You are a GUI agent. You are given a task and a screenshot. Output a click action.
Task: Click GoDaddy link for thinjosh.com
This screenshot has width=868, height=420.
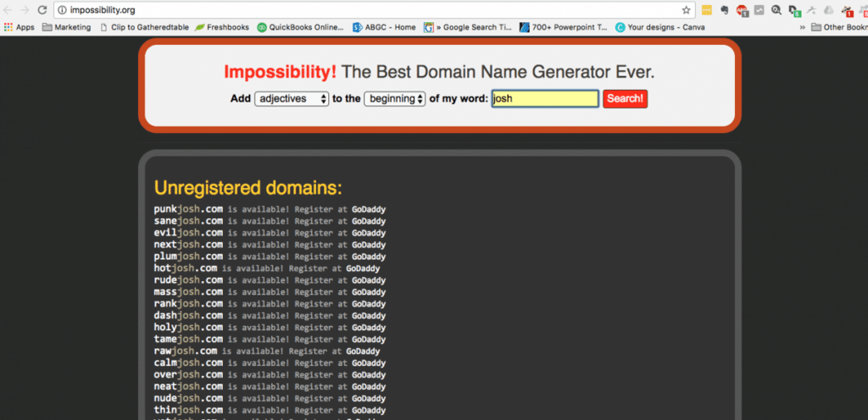click(x=369, y=411)
